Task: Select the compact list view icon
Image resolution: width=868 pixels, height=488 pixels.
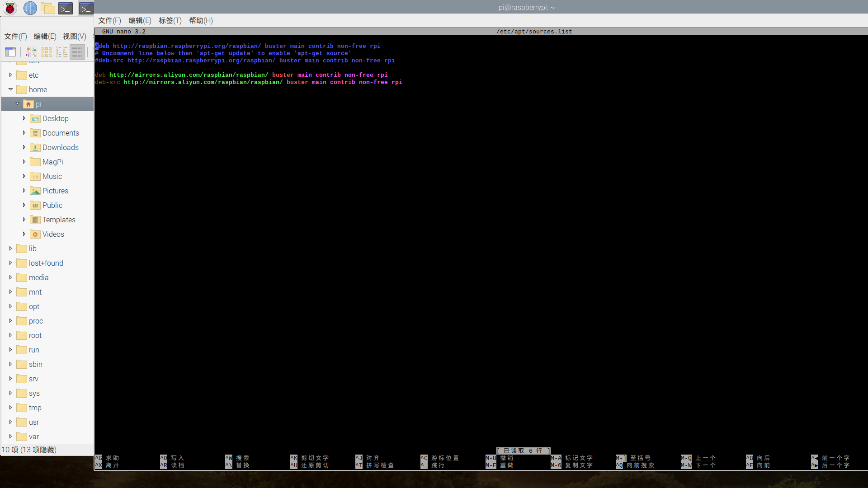Action: [62, 52]
